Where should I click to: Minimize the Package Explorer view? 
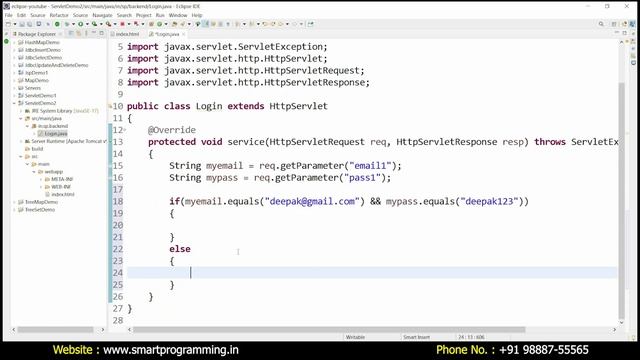click(93, 33)
